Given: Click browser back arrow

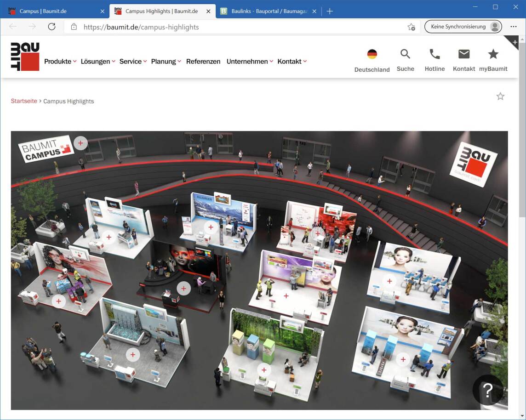Looking at the screenshot, I should pyautogui.click(x=13, y=27).
